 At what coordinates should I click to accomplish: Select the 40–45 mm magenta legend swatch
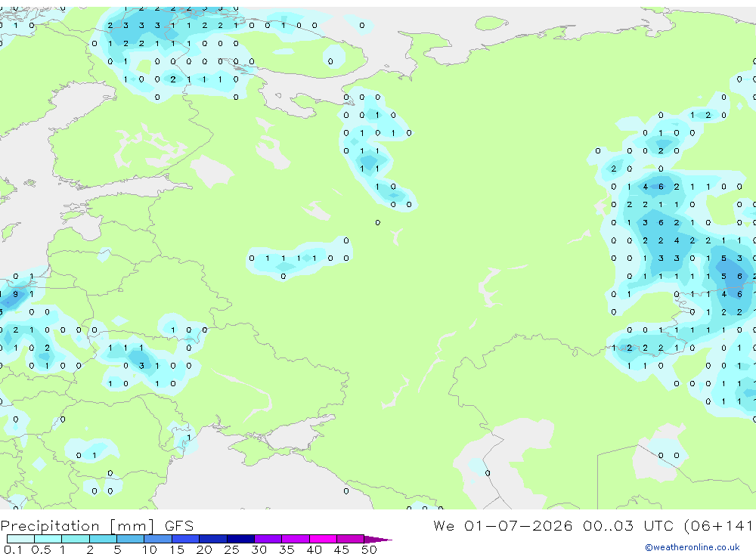(x=323, y=539)
